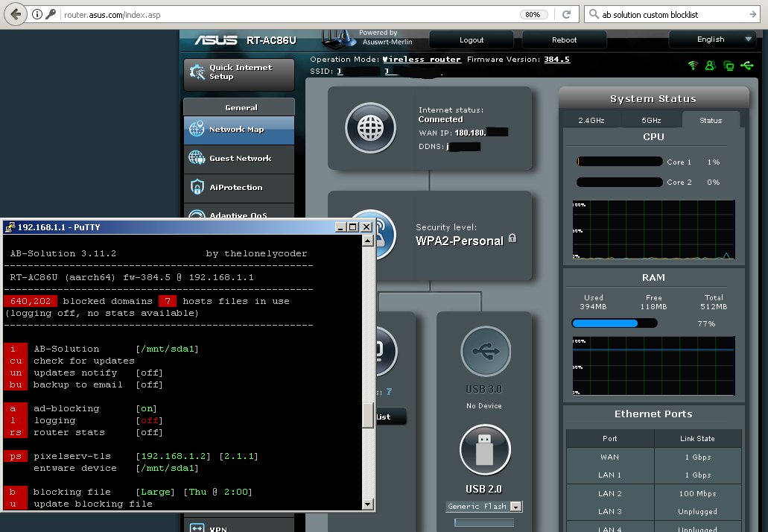Click the green WiFi signal status icon
Image resolution: width=768 pixels, height=532 pixels.
pyautogui.click(x=693, y=65)
